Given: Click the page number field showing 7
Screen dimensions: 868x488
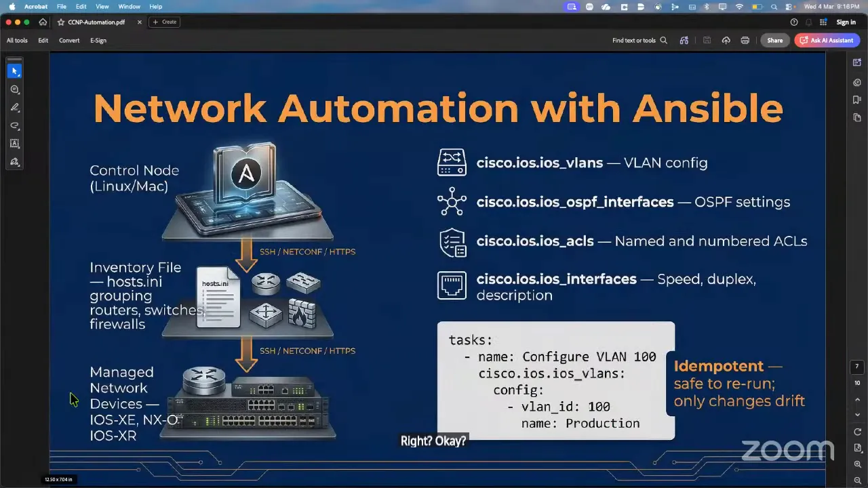Looking at the screenshot, I should tap(856, 366).
